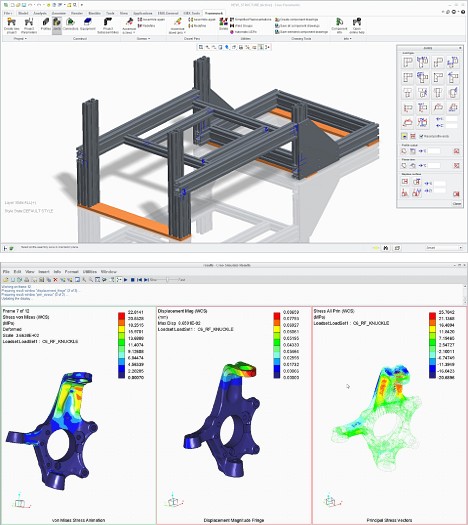Expand the Project group dropdown

tap(20, 39)
